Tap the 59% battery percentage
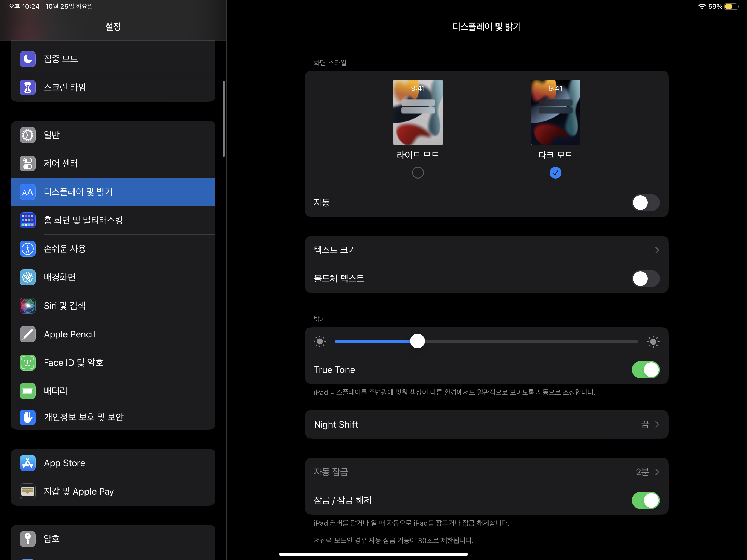This screenshot has height=560, width=747. coord(715,6)
